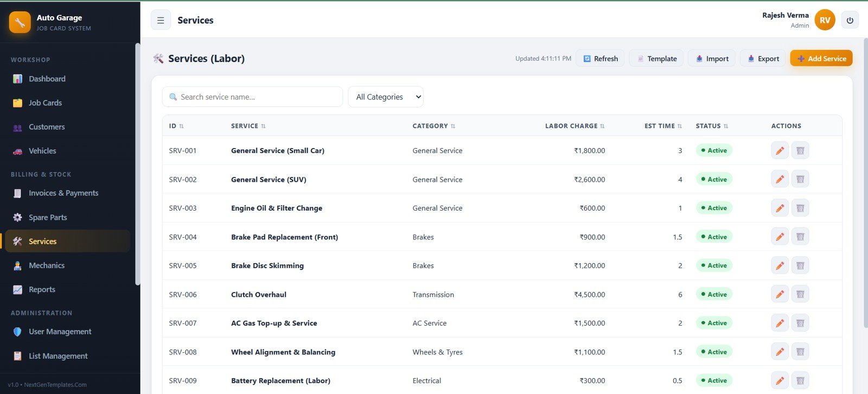This screenshot has width=868, height=394.
Task: Delete Brake Pad Replacement (Front)
Action: [800, 237]
